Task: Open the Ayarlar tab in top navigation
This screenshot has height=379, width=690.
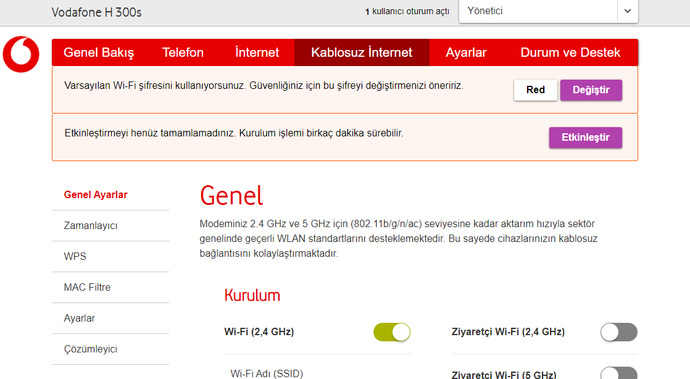Action: (466, 52)
